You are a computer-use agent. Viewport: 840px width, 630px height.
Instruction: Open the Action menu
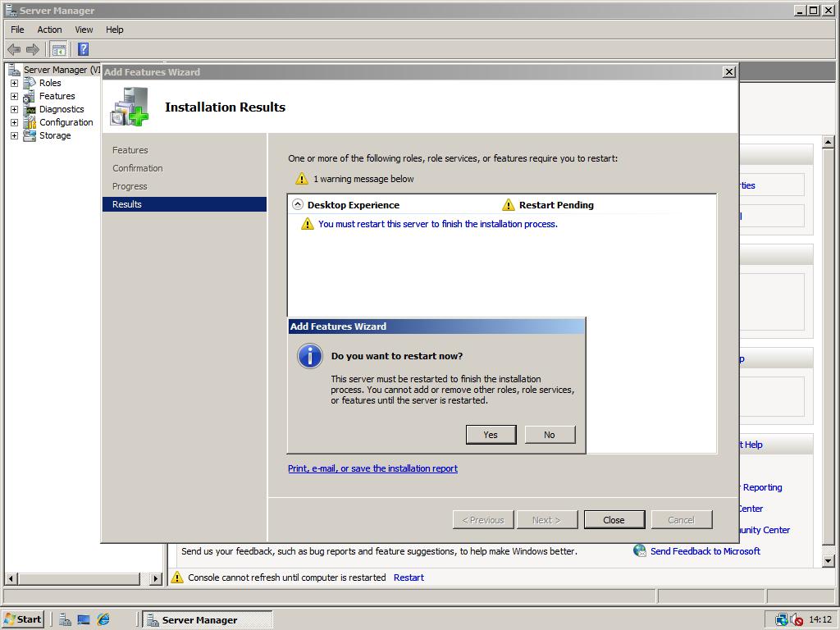49,30
